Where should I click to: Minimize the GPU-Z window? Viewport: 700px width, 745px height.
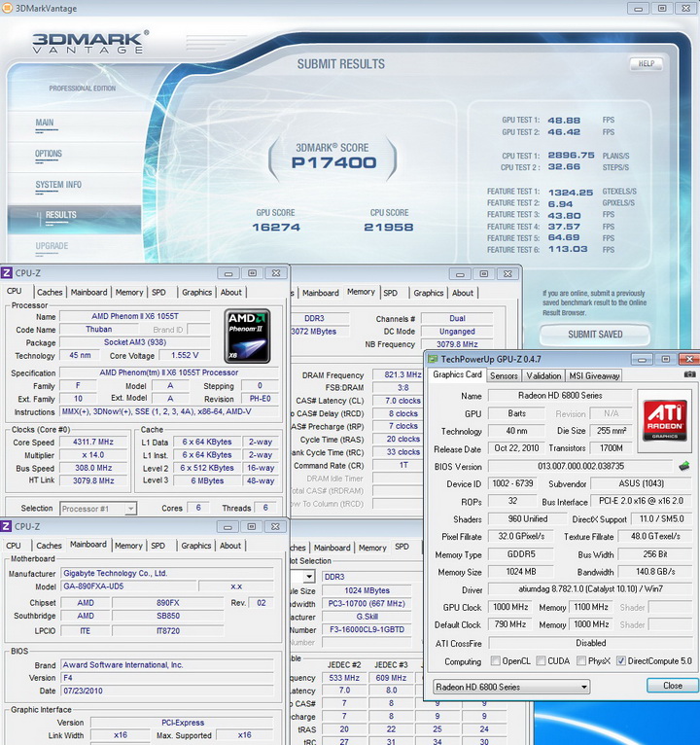tap(642, 359)
